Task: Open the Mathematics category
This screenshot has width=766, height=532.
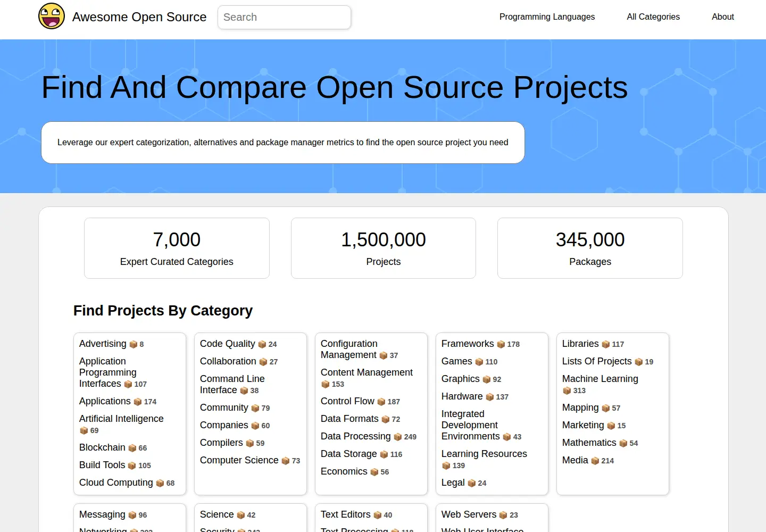Action: pyautogui.click(x=589, y=443)
